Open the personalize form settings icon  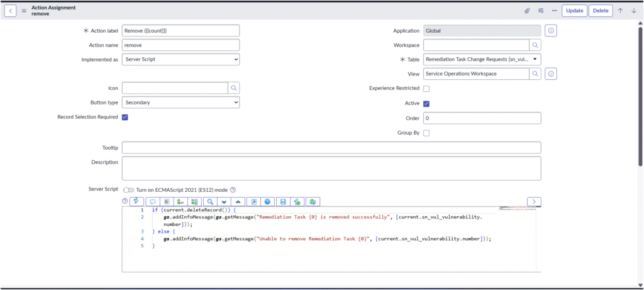(541, 11)
